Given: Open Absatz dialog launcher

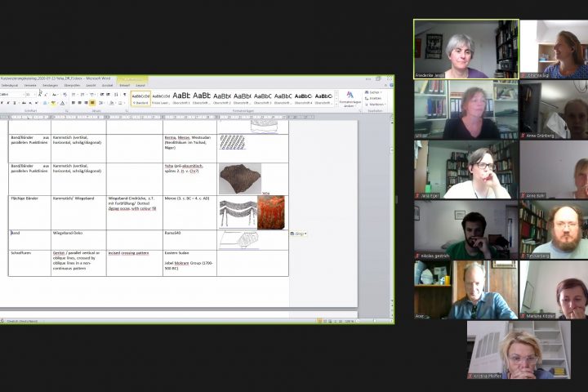Looking at the screenshot, I should pyautogui.click(x=127, y=111).
